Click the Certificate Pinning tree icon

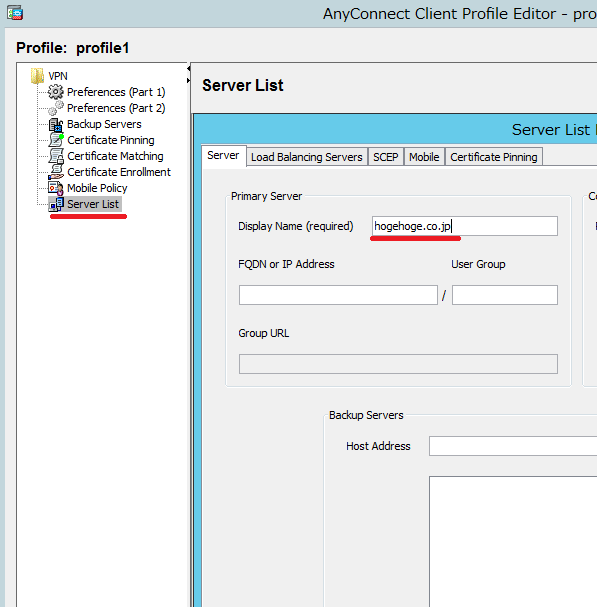point(56,140)
